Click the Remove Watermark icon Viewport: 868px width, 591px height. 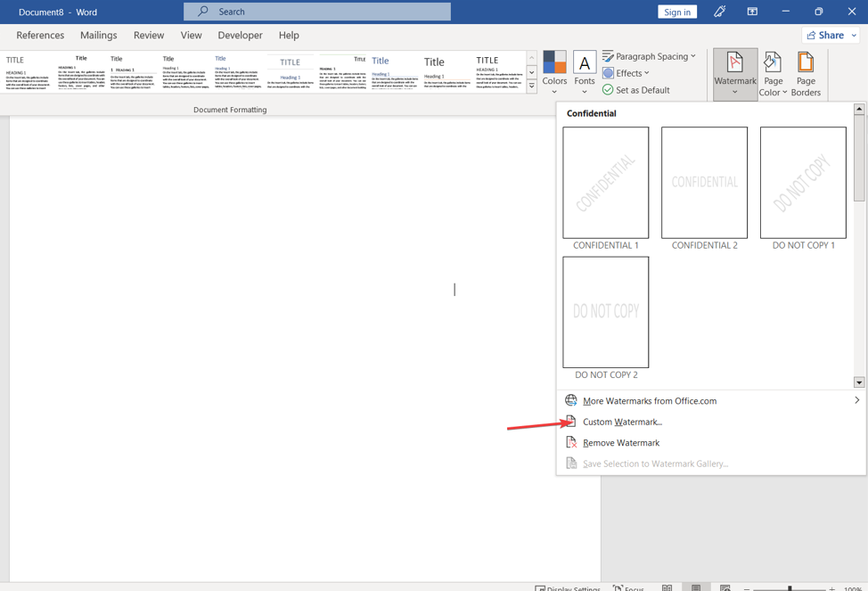(x=570, y=442)
